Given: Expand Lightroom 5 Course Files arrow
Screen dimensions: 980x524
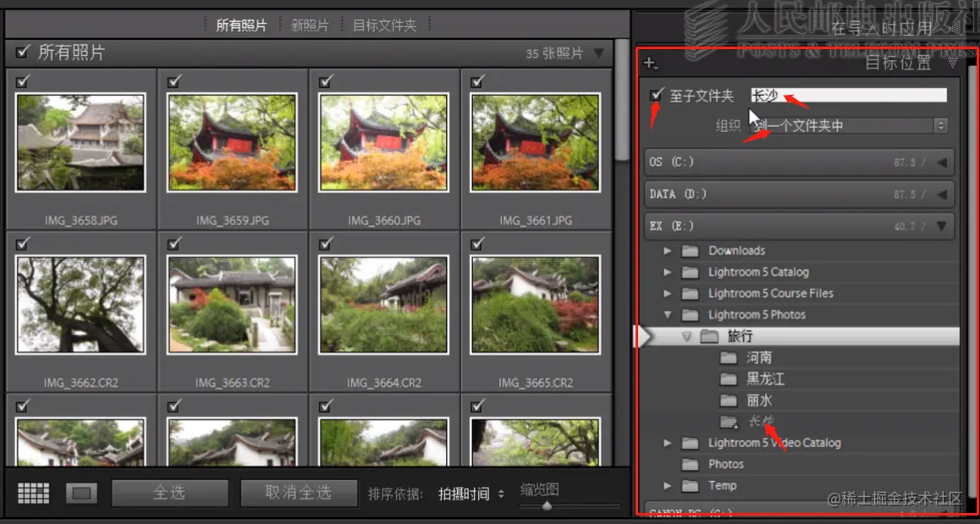Looking at the screenshot, I should click(668, 293).
